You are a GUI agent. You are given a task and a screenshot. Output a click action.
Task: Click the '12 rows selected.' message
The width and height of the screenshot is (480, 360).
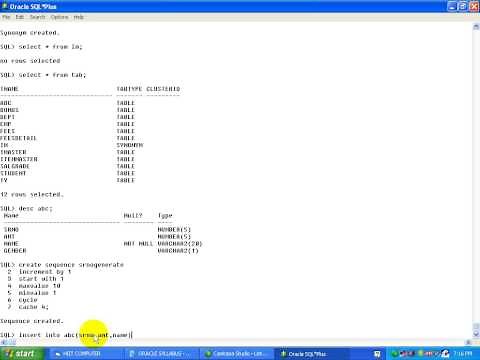32,194
